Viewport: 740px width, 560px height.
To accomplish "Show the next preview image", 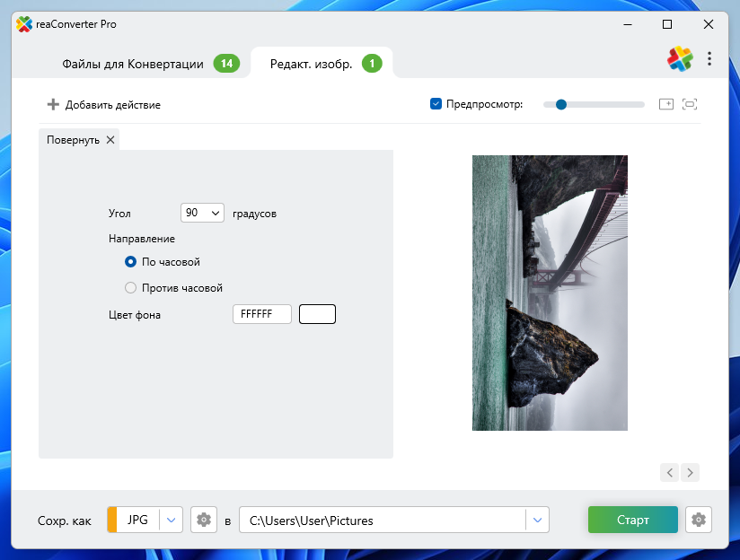I will coord(690,472).
